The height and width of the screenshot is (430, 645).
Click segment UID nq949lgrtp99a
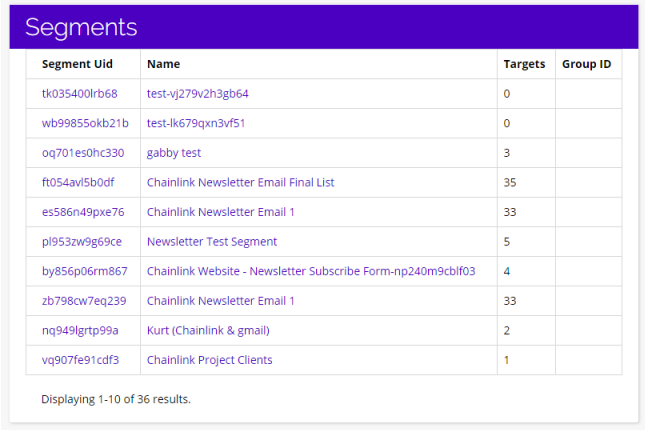coord(80,330)
